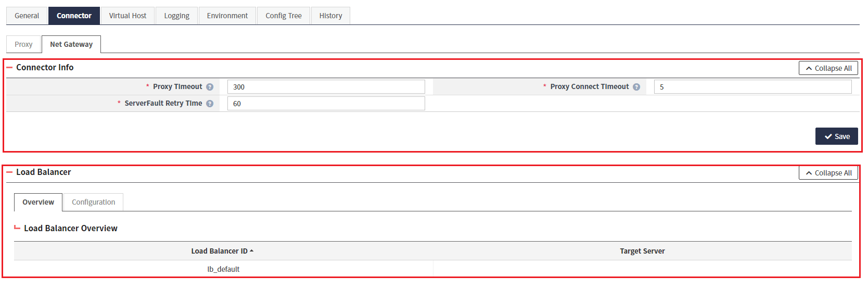The image size is (868, 289).
Task: Select the Connector tab
Action: [x=74, y=16]
